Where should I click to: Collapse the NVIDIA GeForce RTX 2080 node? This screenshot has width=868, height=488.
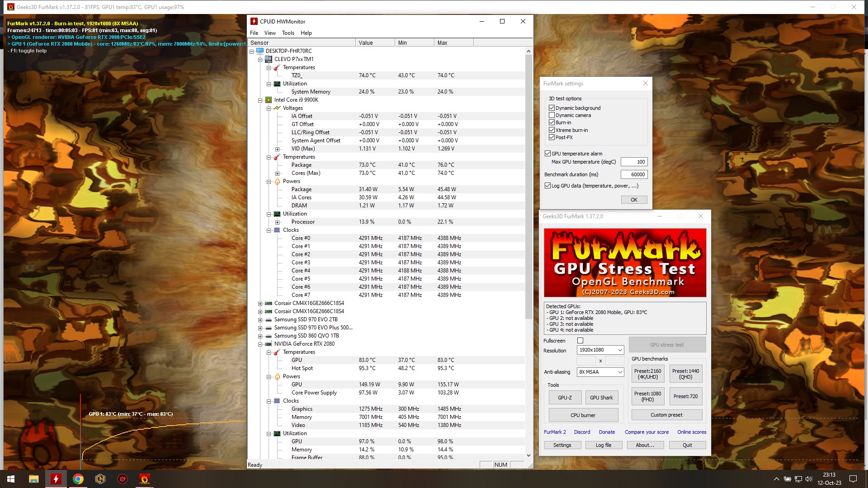[x=260, y=344]
